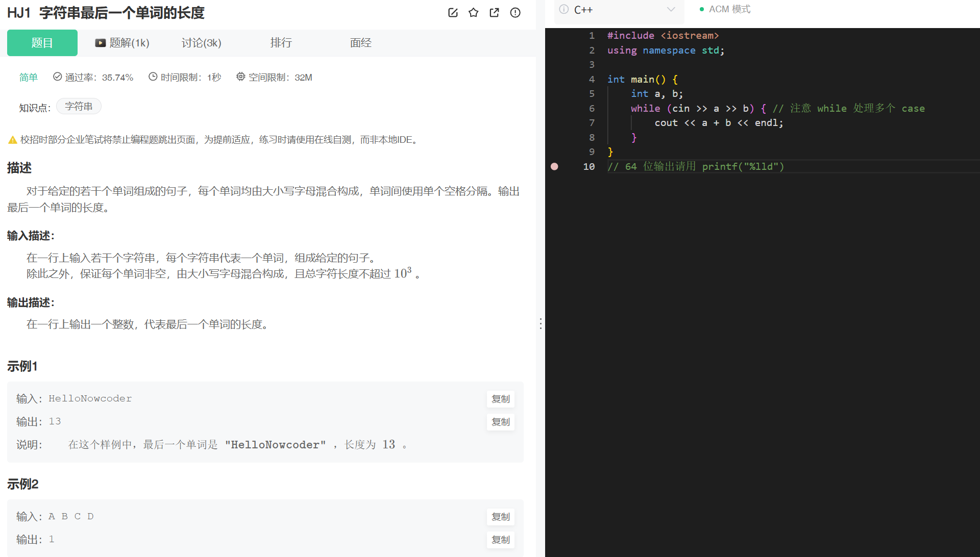The height and width of the screenshot is (557, 980).
Task: Open the 排行 tab
Action: tap(281, 43)
